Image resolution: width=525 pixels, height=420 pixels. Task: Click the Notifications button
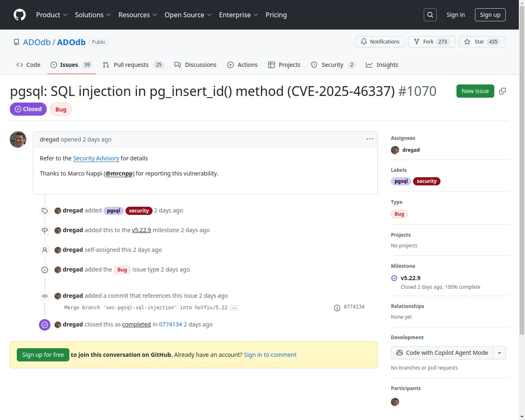380,42
